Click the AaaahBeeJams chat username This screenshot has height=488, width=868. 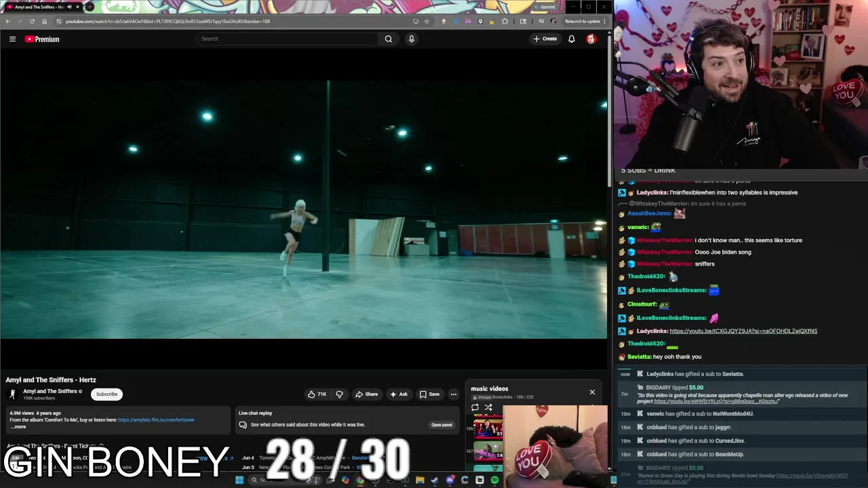(648, 213)
